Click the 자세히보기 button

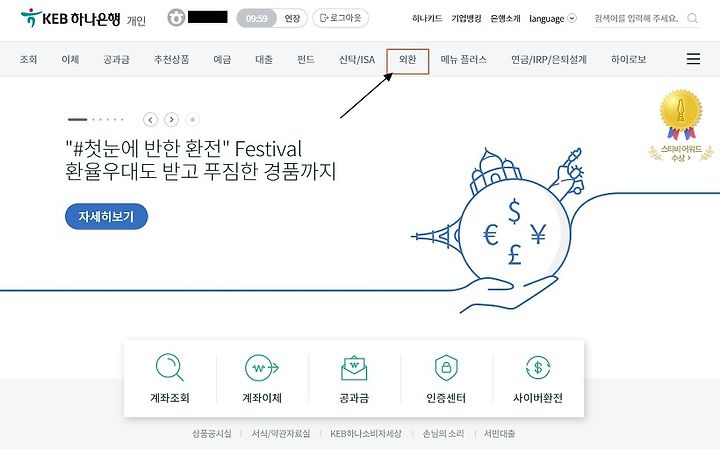[106, 216]
